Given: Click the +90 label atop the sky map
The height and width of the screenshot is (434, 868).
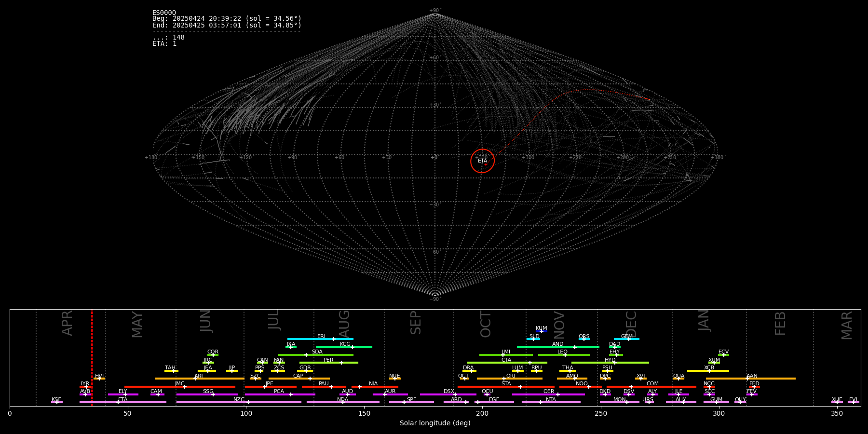Looking at the screenshot, I should 435,10.
